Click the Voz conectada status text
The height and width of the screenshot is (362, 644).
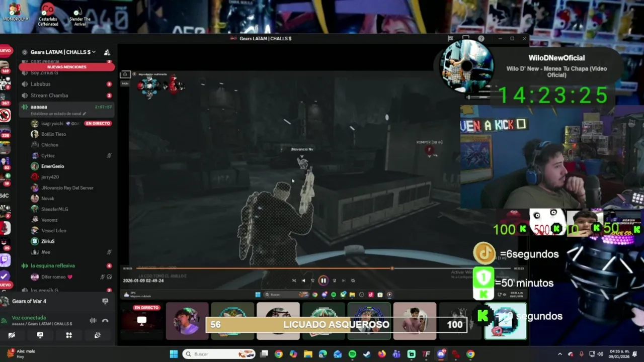point(29,318)
